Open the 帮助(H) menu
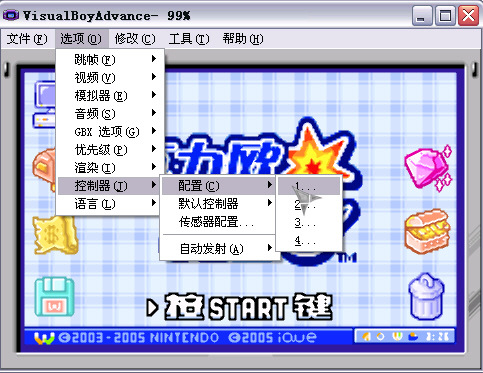The height and width of the screenshot is (373, 483). pos(243,39)
